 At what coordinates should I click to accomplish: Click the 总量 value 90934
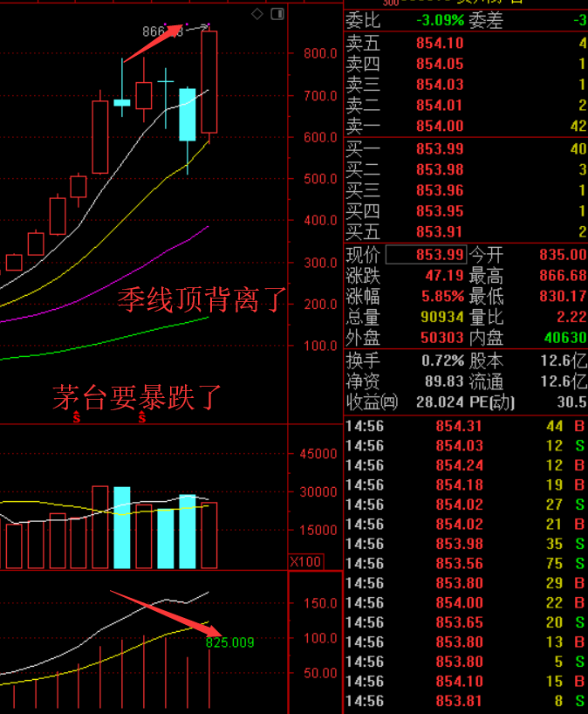point(442,317)
